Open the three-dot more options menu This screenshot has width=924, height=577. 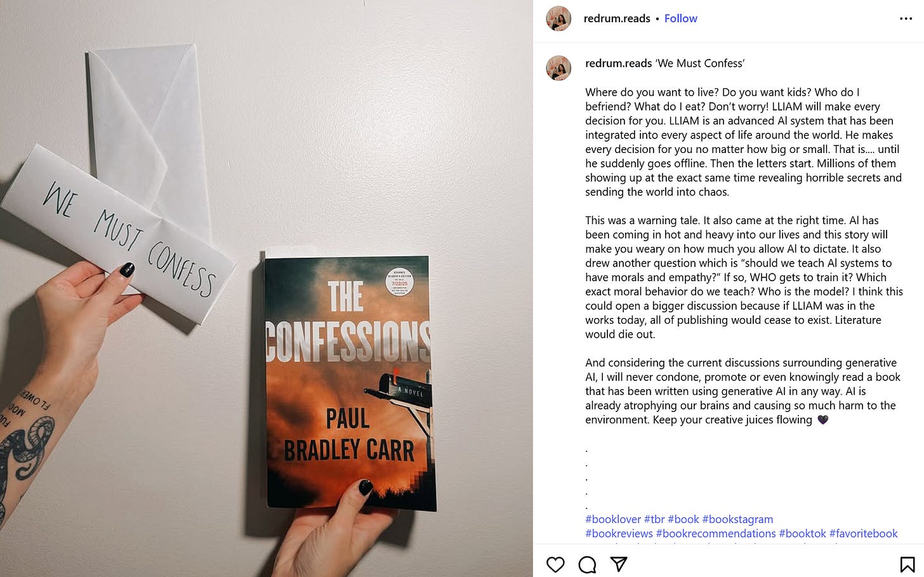click(906, 18)
